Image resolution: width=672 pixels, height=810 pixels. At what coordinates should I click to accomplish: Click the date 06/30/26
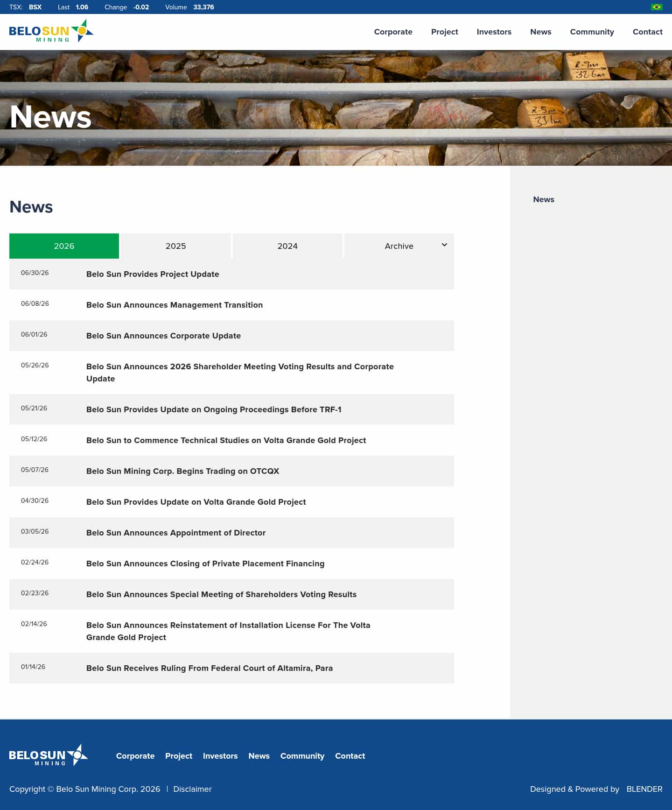35,273
